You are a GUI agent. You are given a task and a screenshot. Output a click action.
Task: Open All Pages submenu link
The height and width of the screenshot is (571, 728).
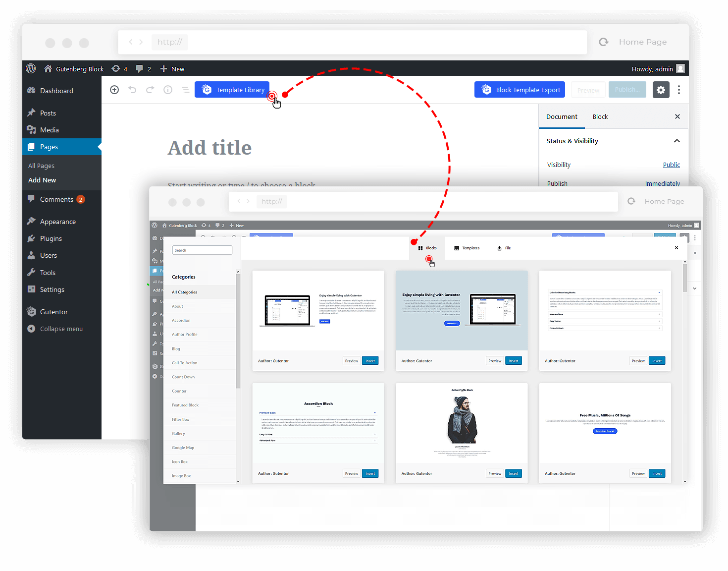(42, 166)
